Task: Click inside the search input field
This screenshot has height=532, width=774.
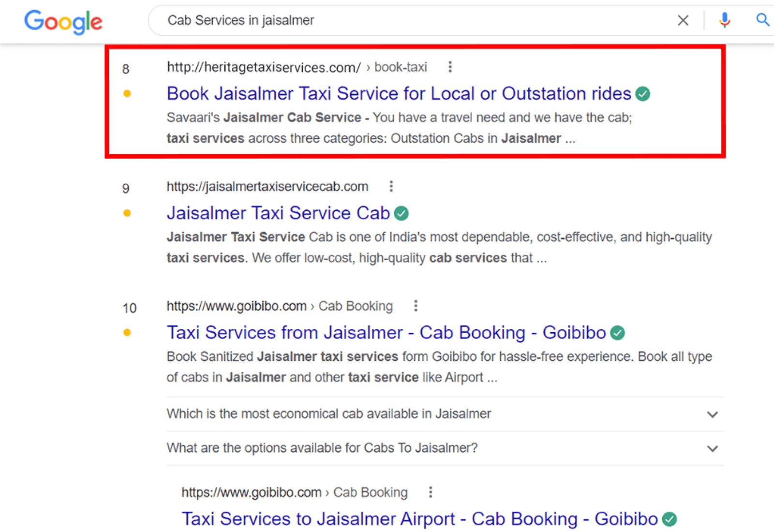Action: pyautogui.click(x=387, y=20)
